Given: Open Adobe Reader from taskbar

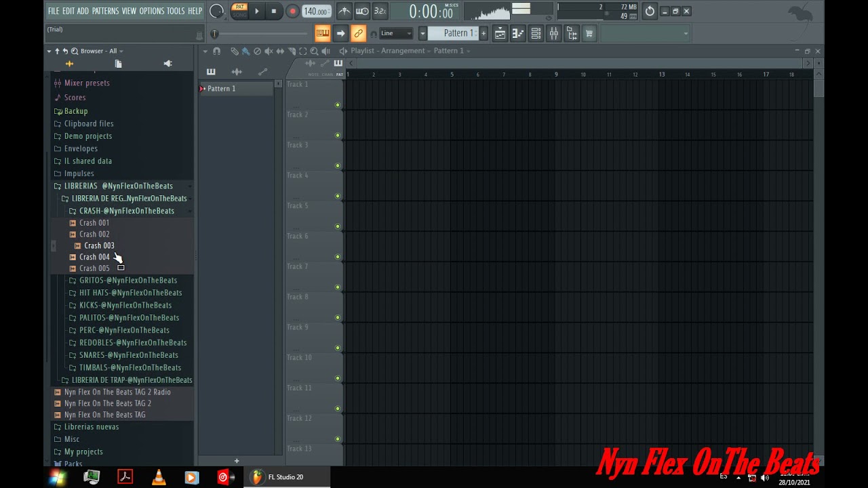Looking at the screenshot, I should tap(125, 477).
